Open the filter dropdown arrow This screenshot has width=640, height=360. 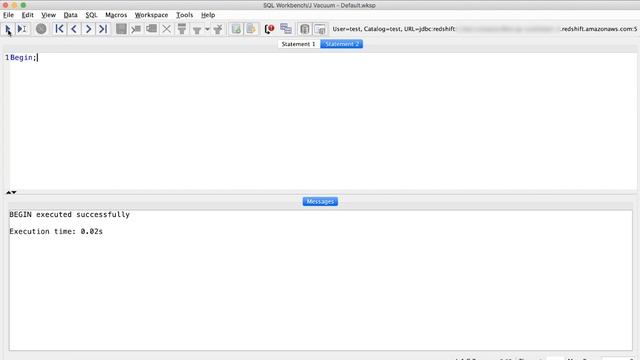click(207, 29)
